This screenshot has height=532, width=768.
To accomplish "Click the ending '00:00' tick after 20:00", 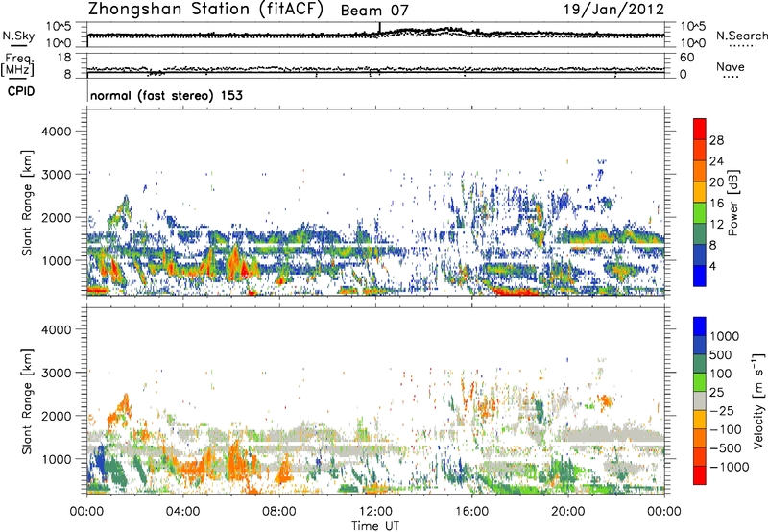I will pos(663,512).
